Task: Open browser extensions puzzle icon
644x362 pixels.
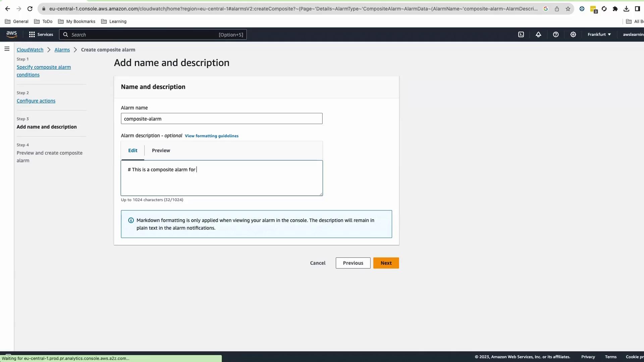Action: [x=615, y=9]
